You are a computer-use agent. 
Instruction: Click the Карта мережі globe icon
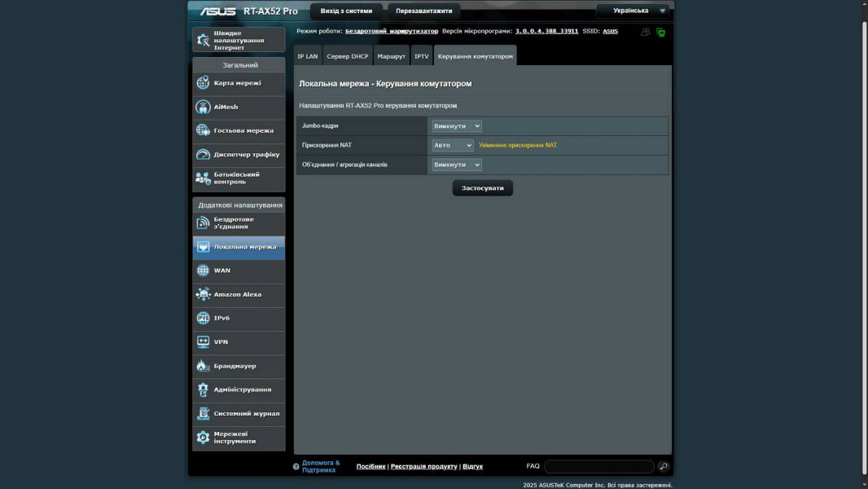[x=204, y=83]
